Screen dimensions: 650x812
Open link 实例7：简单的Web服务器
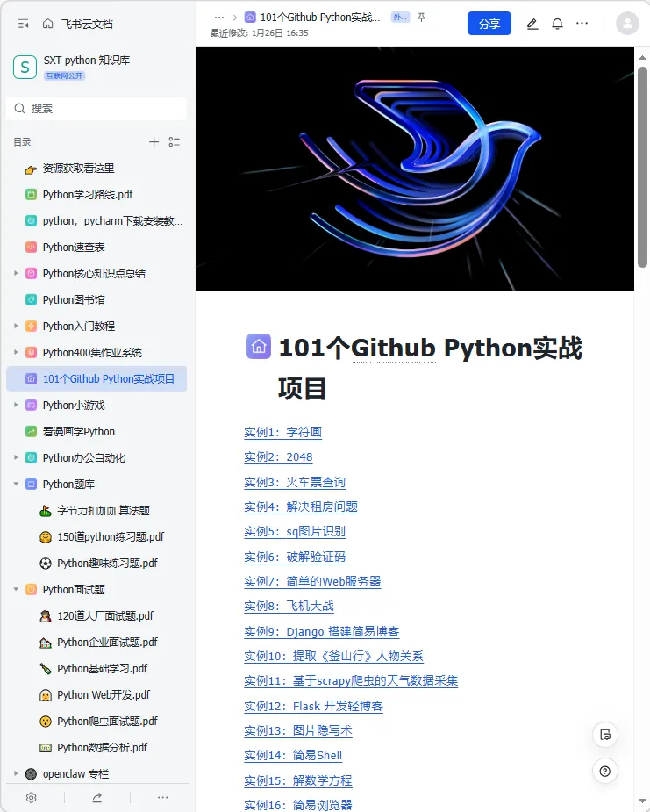pyautogui.click(x=312, y=581)
